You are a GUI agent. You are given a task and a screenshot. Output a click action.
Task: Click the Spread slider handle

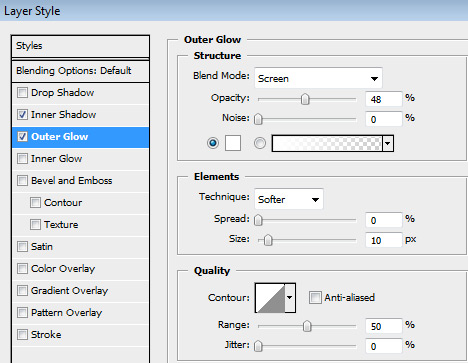pyautogui.click(x=258, y=220)
